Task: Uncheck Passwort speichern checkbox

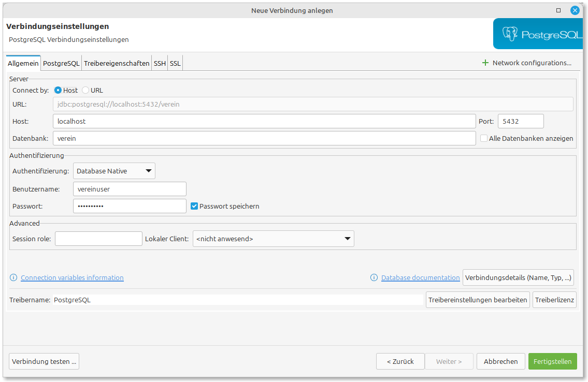Action: coord(194,206)
